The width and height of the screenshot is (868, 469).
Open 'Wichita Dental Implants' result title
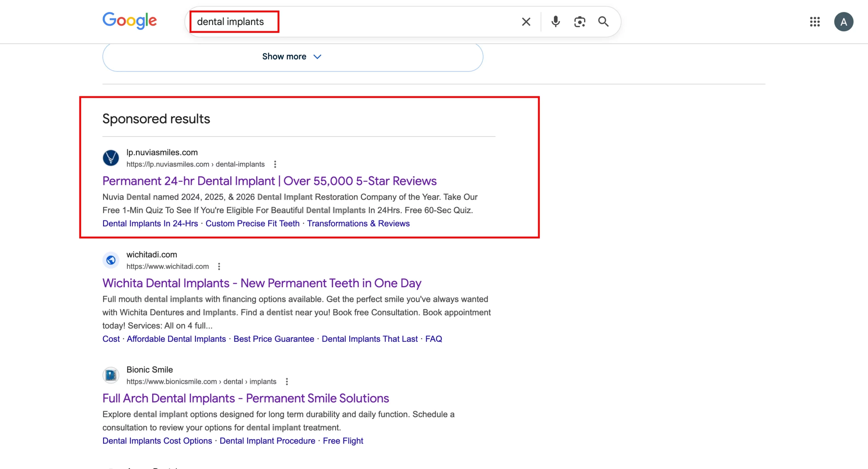click(x=262, y=283)
